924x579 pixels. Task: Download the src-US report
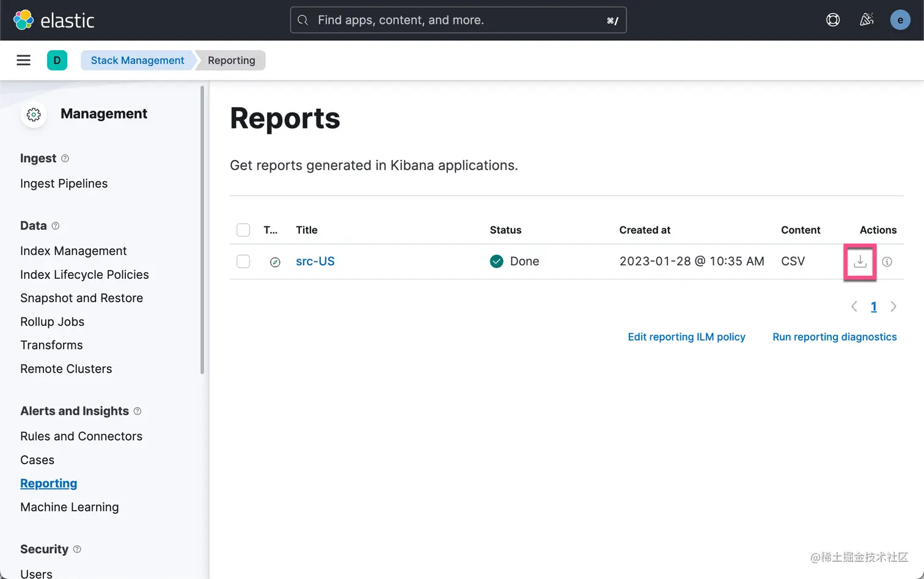pos(860,262)
